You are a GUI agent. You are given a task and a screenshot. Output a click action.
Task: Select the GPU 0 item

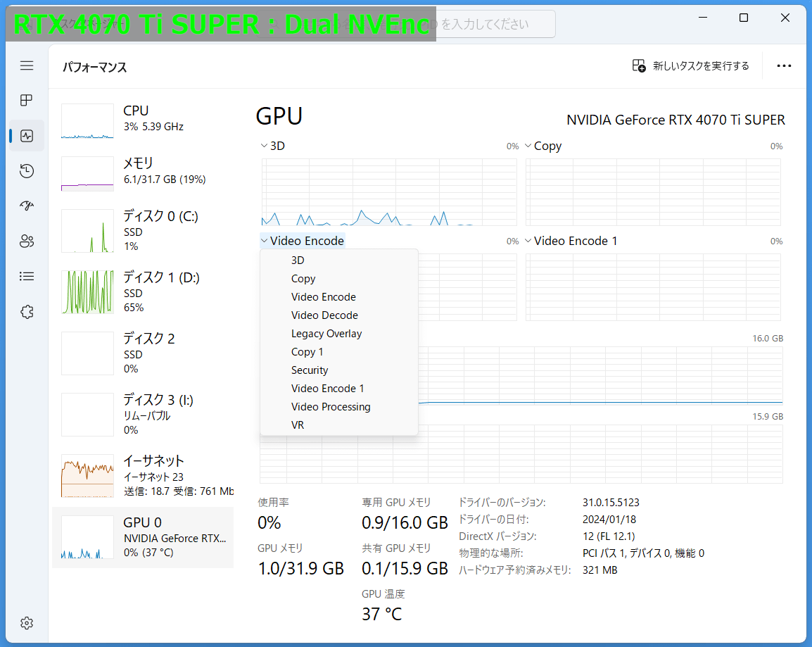[143, 537]
